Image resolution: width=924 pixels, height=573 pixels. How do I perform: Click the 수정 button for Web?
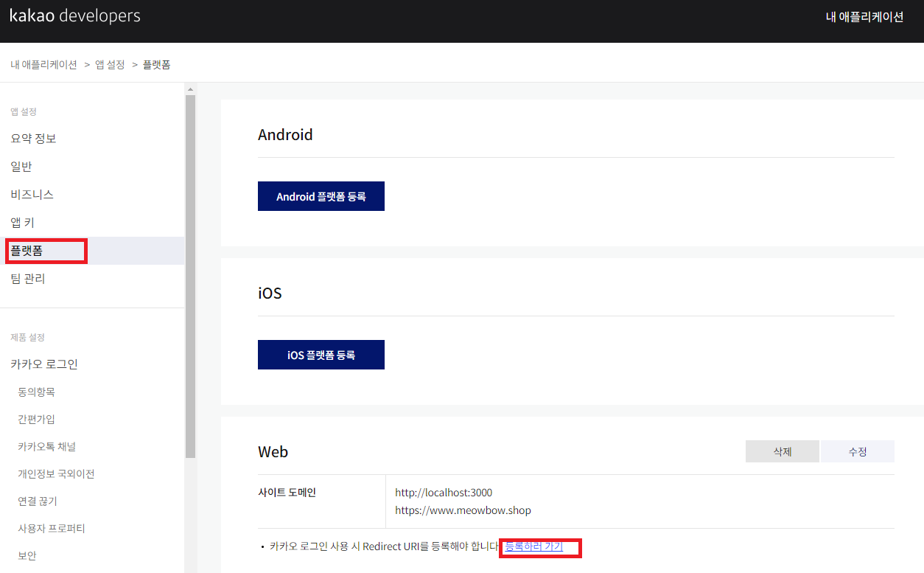tap(858, 451)
